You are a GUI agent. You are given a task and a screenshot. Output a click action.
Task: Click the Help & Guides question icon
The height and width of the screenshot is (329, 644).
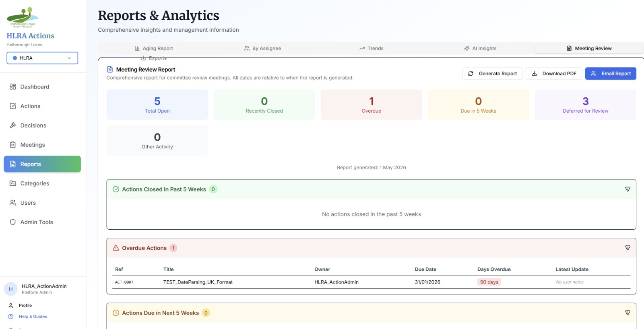11,317
